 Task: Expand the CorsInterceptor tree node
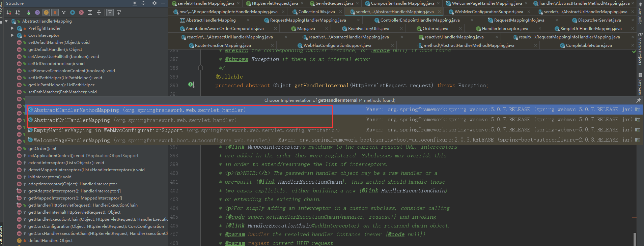point(12,35)
